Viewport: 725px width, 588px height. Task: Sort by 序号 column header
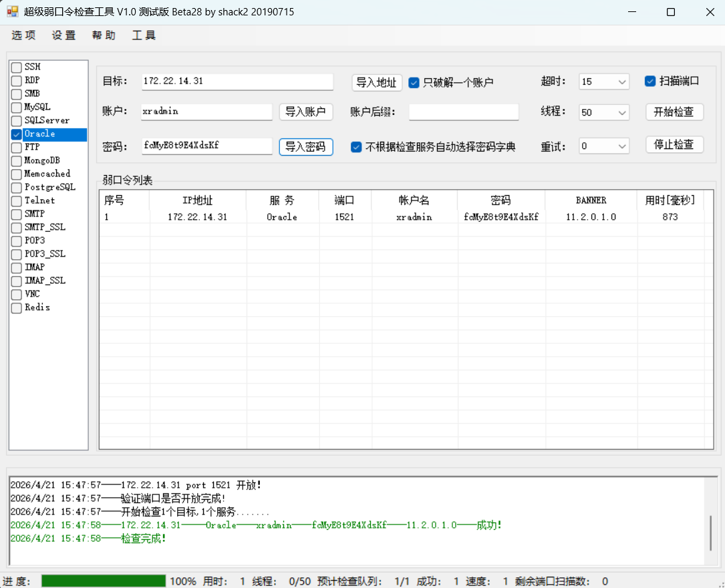(124, 200)
